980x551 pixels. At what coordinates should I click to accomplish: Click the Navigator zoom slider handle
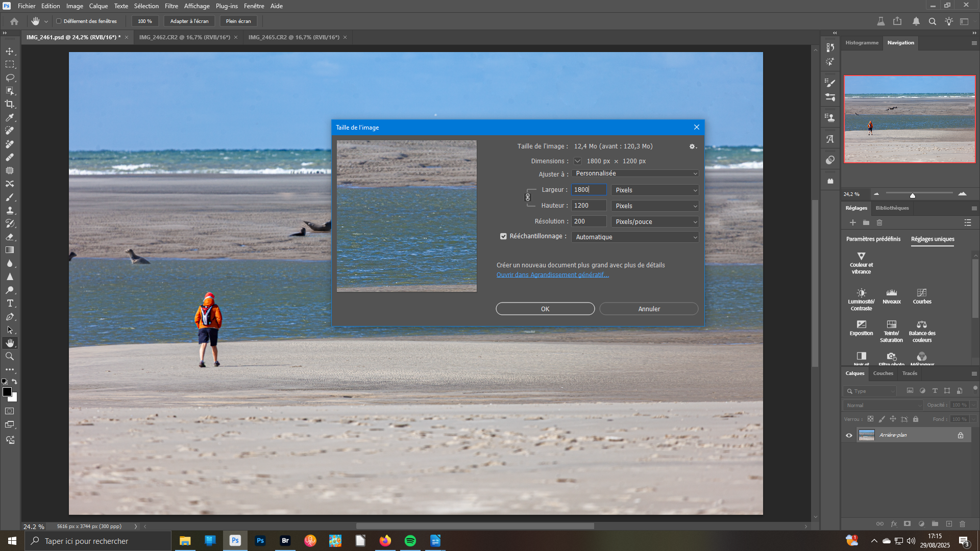[x=913, y=195]
